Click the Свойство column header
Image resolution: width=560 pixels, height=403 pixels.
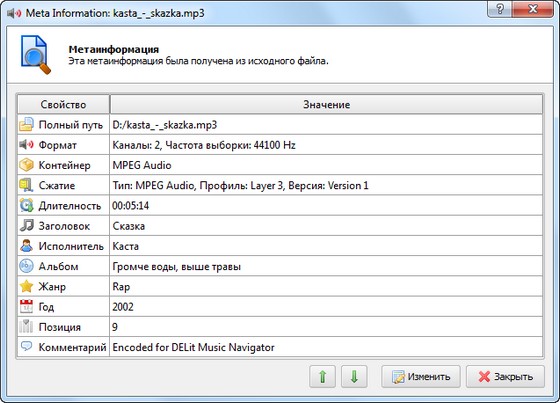(x=63, y=104)
